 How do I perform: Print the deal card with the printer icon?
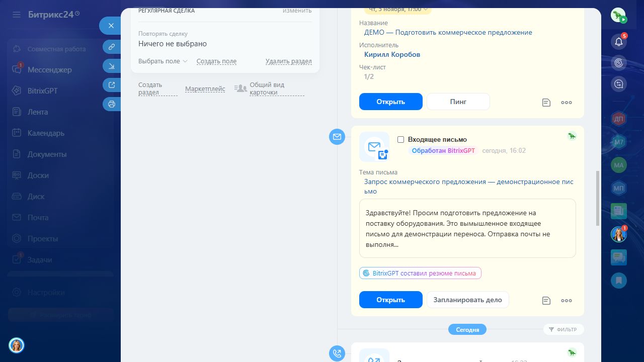(112, 104)
